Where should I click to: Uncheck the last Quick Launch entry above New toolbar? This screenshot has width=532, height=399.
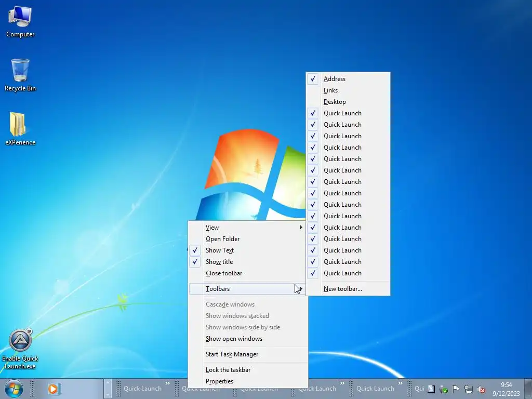[348, 273]
